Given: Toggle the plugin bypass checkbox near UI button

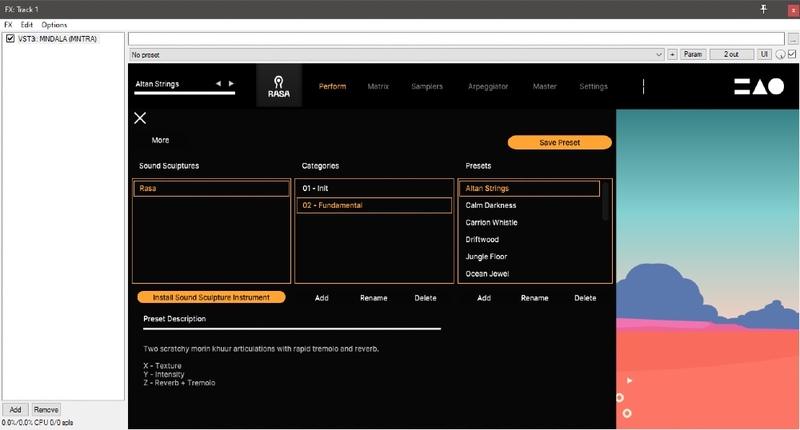Looking at the screenshot, I should (792, 54).
